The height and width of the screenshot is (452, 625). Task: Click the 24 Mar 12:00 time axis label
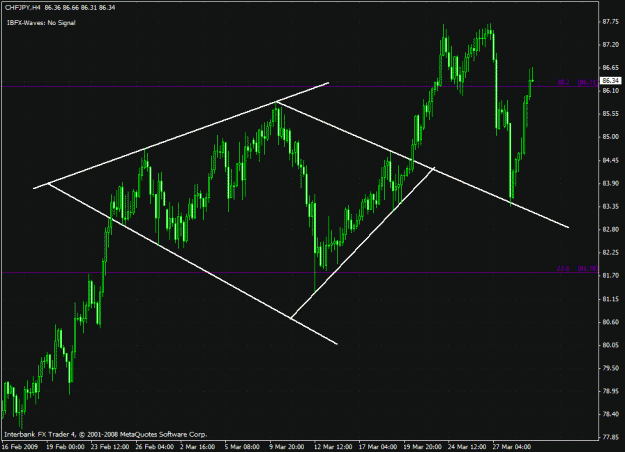point(467,446)
